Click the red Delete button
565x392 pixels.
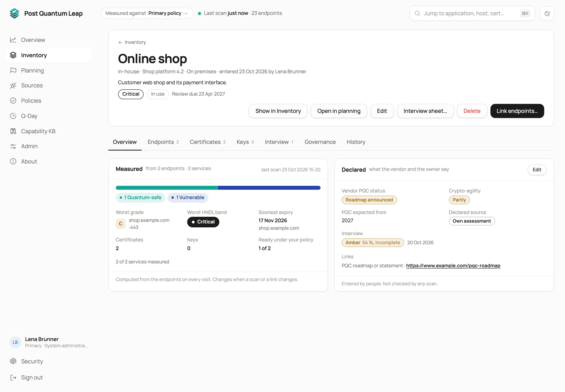(x=472, y=111)
